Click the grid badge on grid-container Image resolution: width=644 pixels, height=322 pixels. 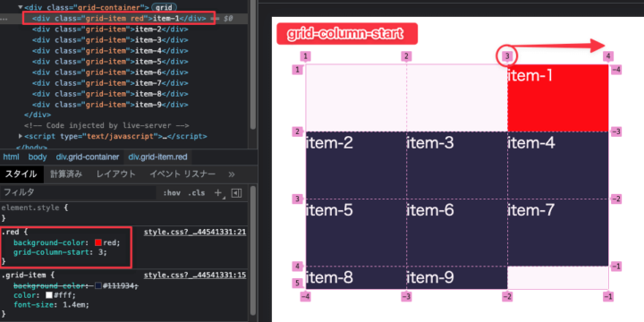[165, 7]
